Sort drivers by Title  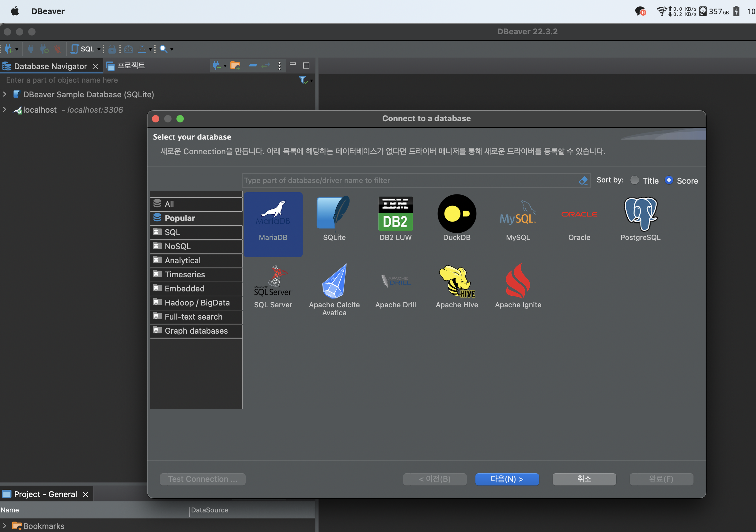tap(634, 180)
